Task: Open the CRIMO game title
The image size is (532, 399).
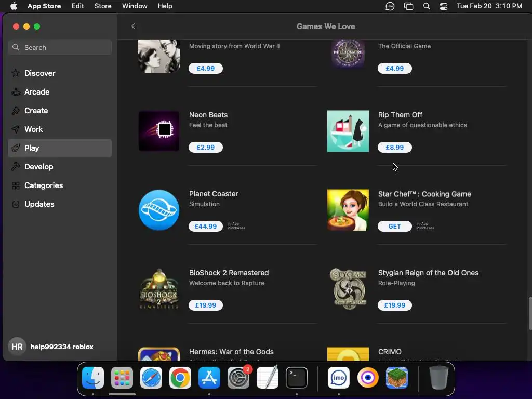Action: coord(390,352)
